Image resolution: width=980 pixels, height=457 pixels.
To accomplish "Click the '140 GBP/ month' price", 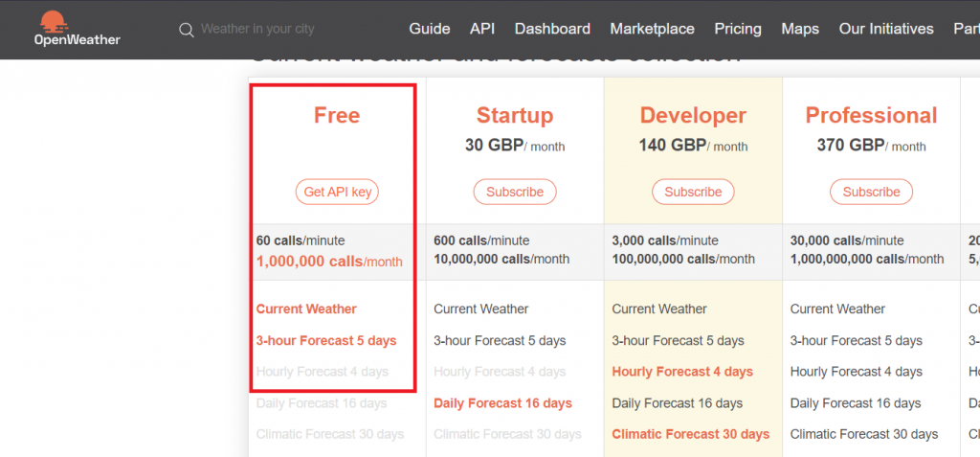I will click(693, 146).
